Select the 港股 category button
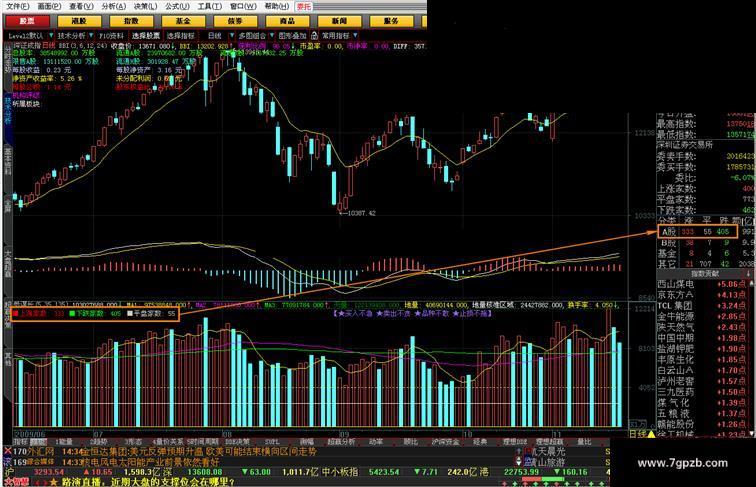756x487 pixels. tap(80, 21)
